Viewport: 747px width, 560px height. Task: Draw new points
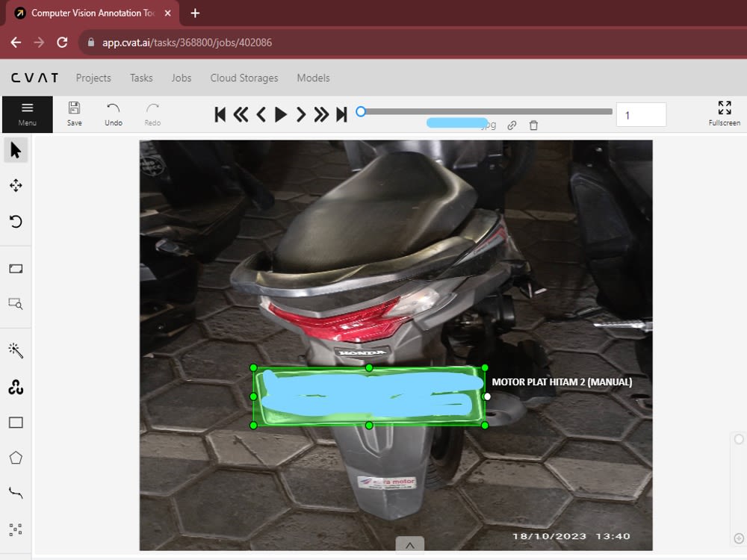pos(16,529)
